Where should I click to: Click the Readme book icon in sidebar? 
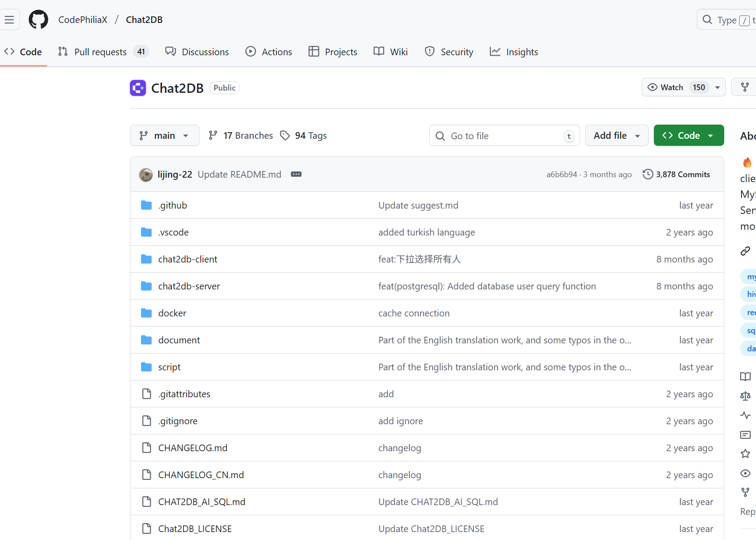[x=745, y=376]
